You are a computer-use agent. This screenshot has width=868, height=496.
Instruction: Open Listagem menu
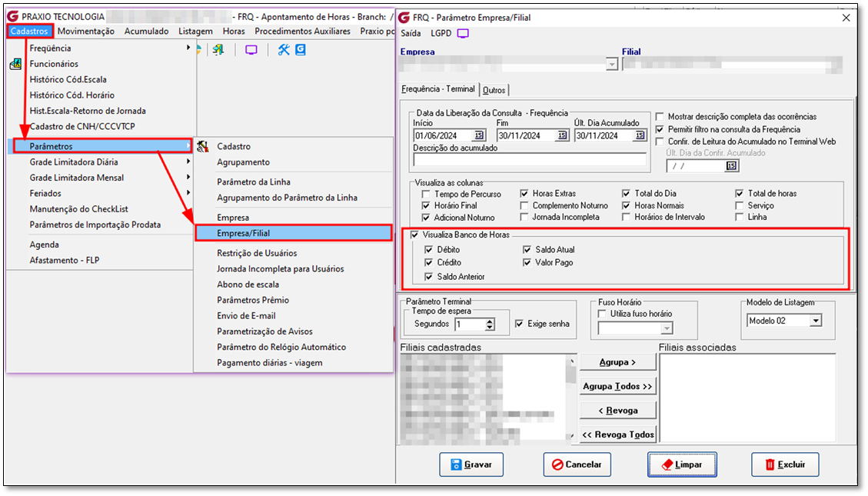(195, 31)
